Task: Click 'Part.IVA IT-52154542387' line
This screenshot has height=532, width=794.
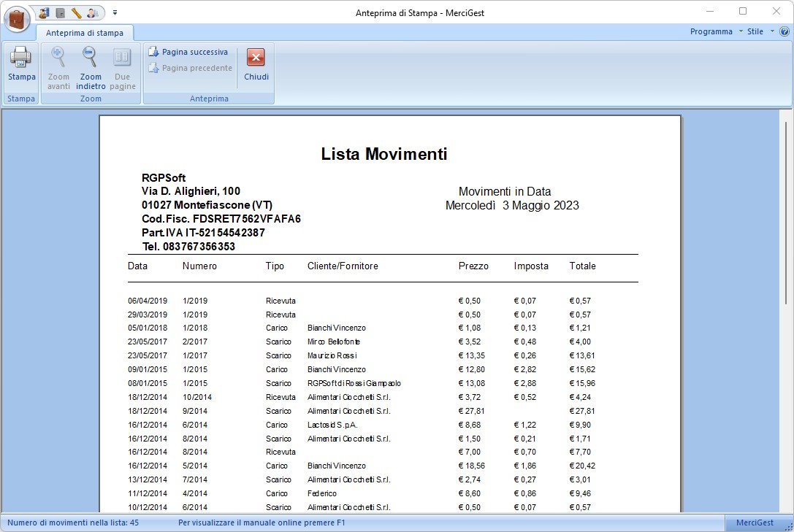Action: pos(203,233)
